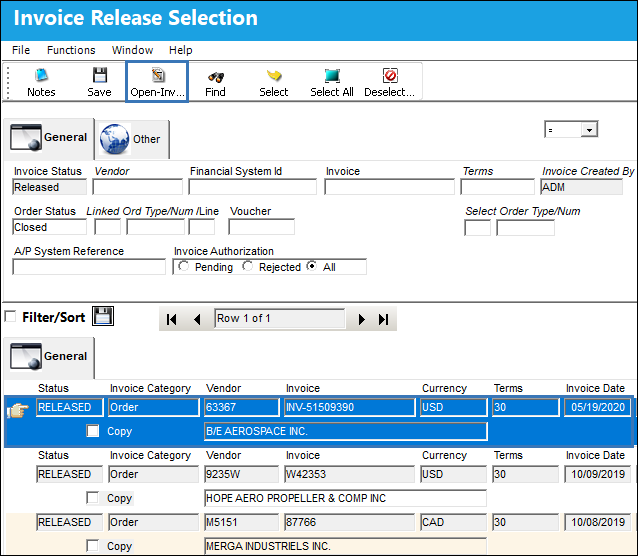Image resolution: width=638 pixels, height=556 pixels.
Task: Select vendor 9235W cell
Action: 242,474
